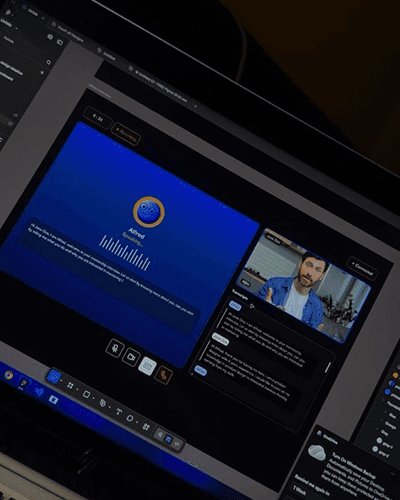The width and height of the screenshot is (400, 500).
Task: Add a new page with plus icon
Action: [x=42, y=72]
